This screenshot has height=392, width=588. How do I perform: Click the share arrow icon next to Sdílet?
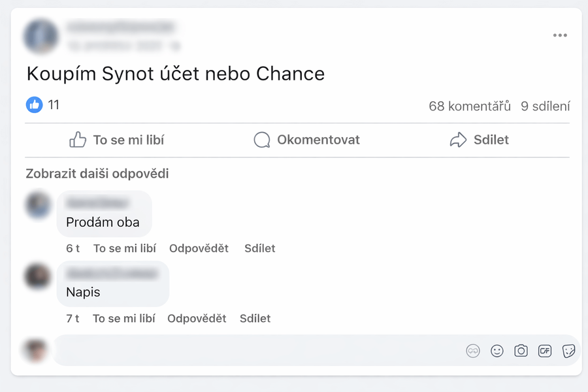coord(459,139)
